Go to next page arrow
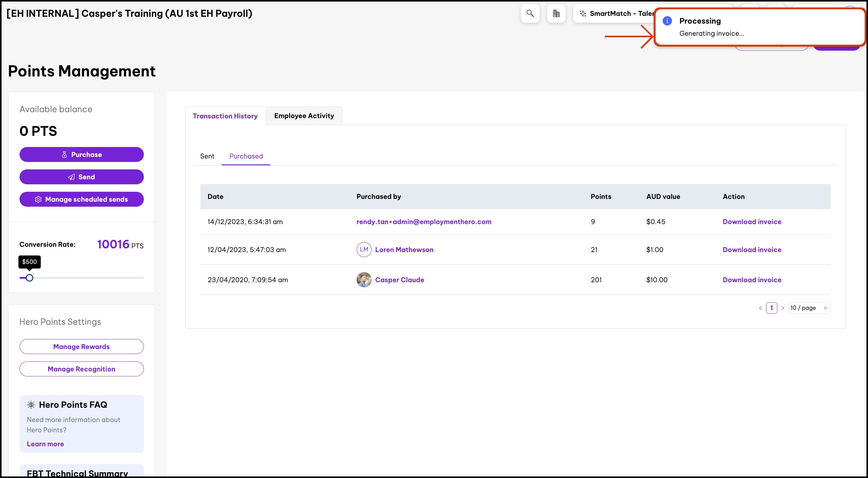 (x=783, y=308)
